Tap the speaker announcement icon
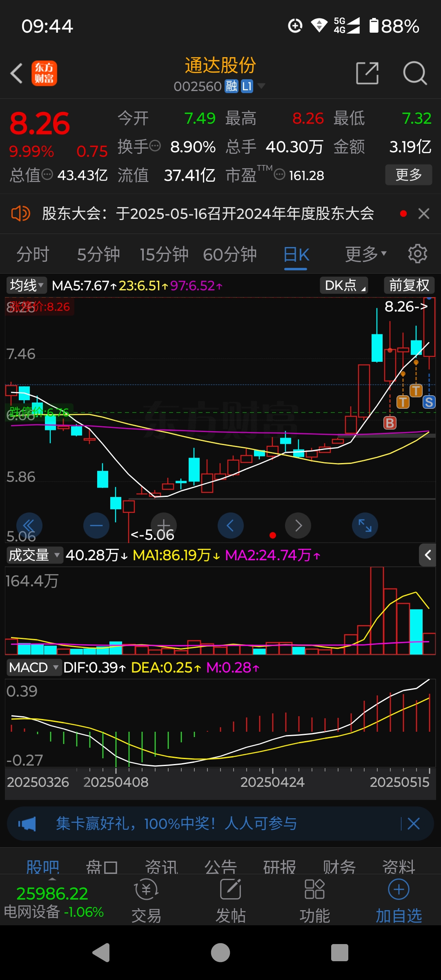The image size is (441, 980). click(20, 214)
